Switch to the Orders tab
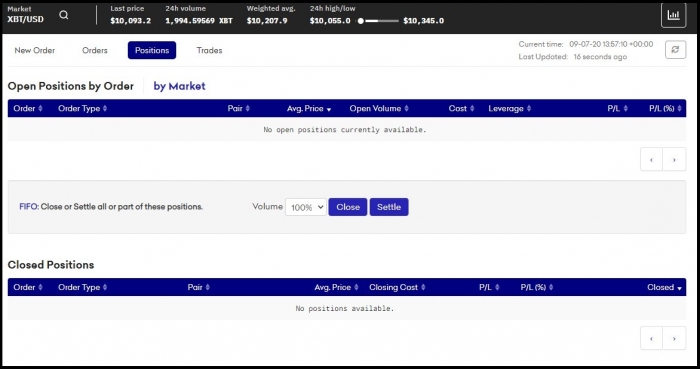 pyautogui.click(x=95, y=50)
